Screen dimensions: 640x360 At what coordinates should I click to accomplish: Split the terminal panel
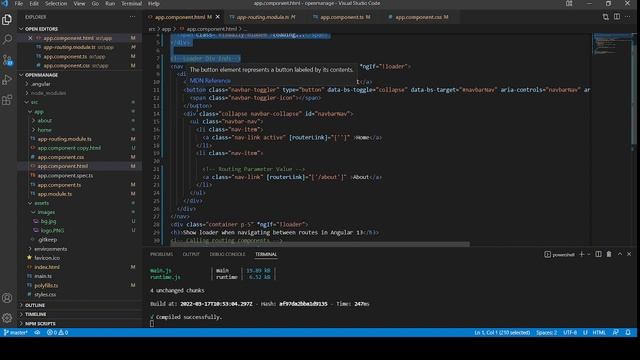[598, 254]
